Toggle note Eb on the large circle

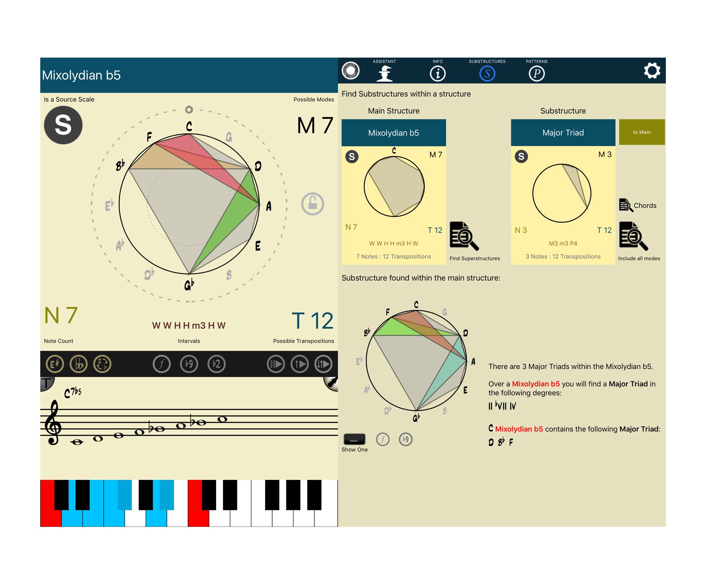point(109,205)
